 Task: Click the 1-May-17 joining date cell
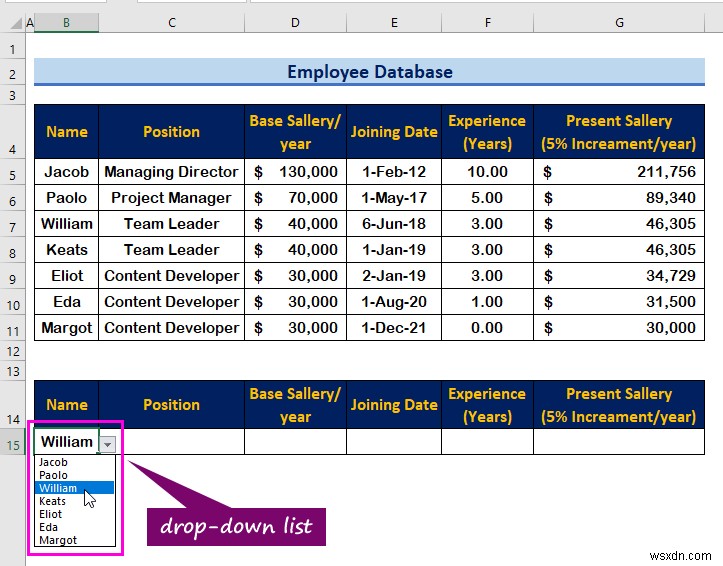point(394,198)
